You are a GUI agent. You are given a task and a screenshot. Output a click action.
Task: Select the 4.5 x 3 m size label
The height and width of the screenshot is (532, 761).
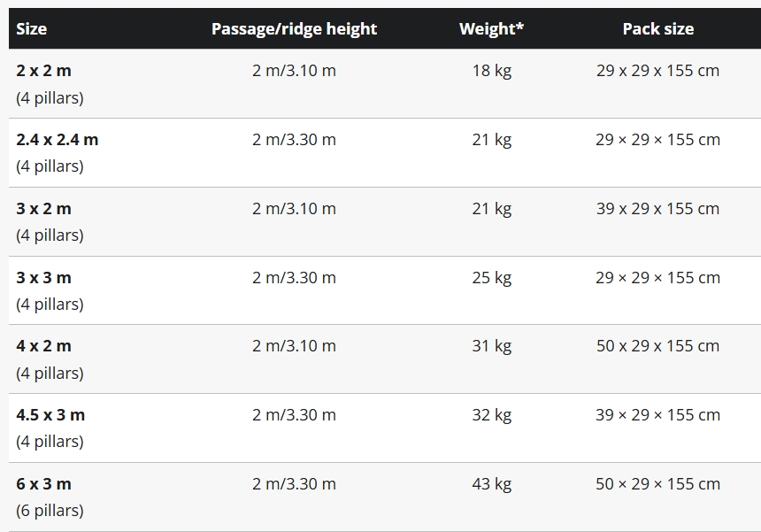pos(50,415)
